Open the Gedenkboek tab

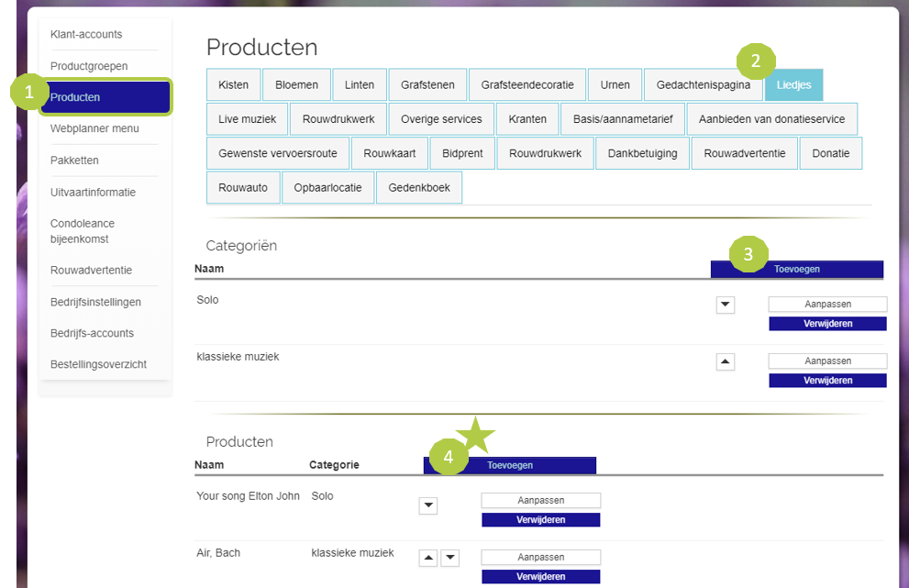point(418,187)
